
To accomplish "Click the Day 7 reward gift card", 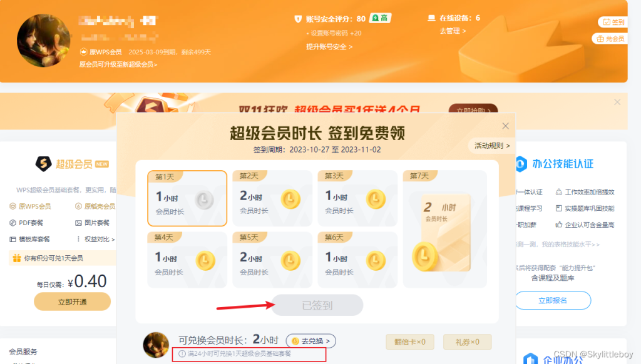I will click(x=445, y=229).
